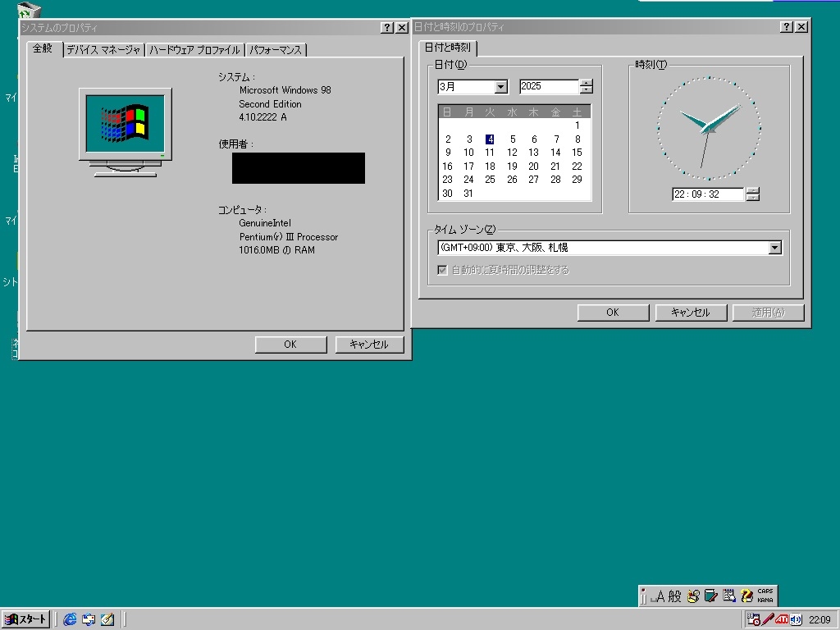Screen dimensions: 840x630
Task: Select day 20 in the calendar
Action: (533, 167)
